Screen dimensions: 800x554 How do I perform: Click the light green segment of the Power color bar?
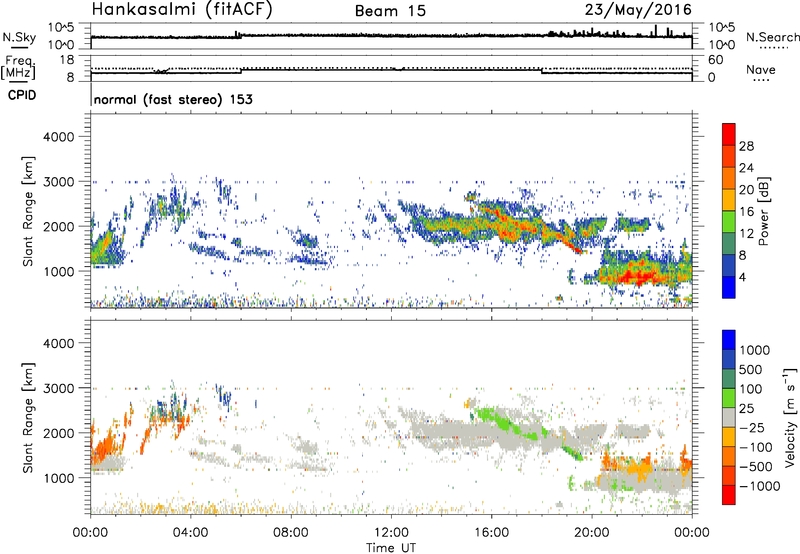(729, 221)
